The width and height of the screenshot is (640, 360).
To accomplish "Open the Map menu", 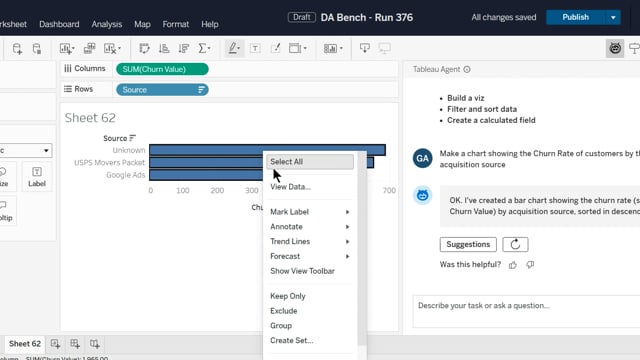I will (x=142, y=24).
